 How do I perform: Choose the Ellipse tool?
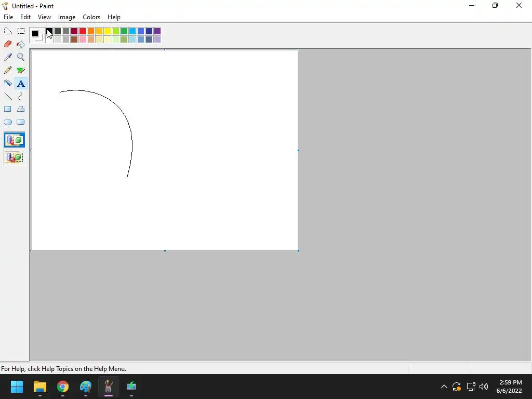(x=8, y=122)
